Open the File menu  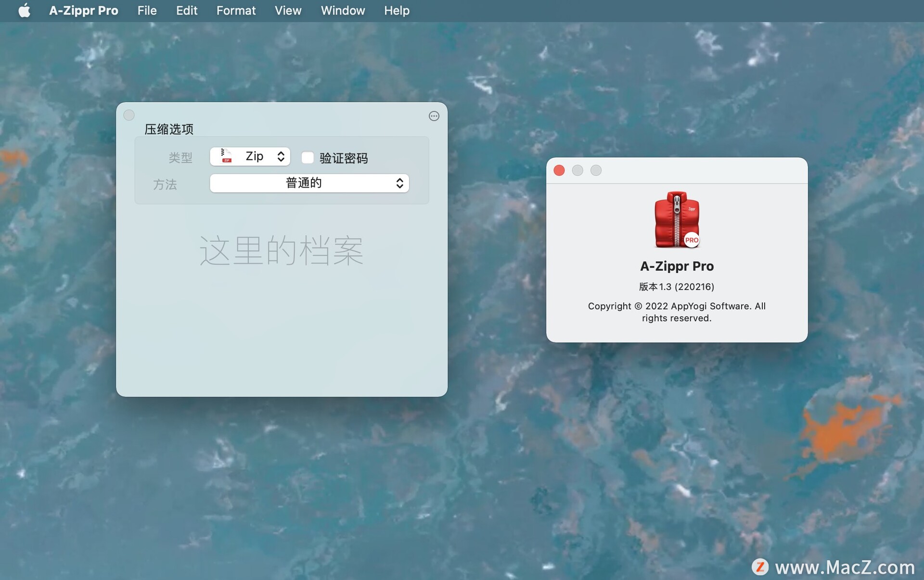click(x=147, y=11)
